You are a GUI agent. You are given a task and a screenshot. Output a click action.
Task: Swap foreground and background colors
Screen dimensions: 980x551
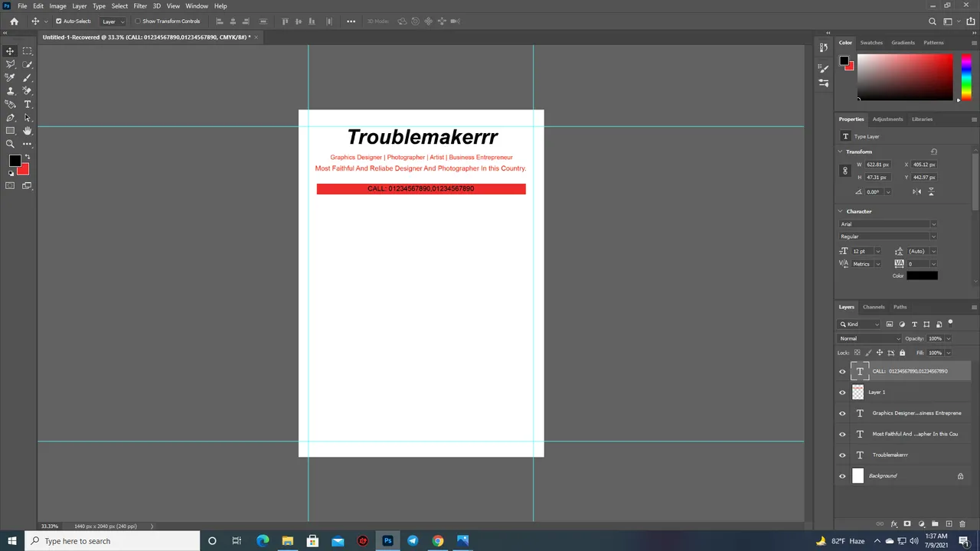tap(28, 157)
